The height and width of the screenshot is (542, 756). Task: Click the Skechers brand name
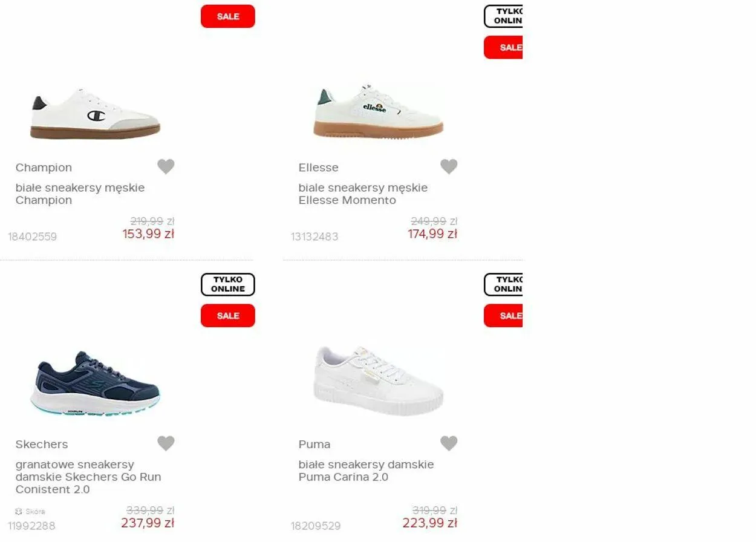tap(42, 444)
